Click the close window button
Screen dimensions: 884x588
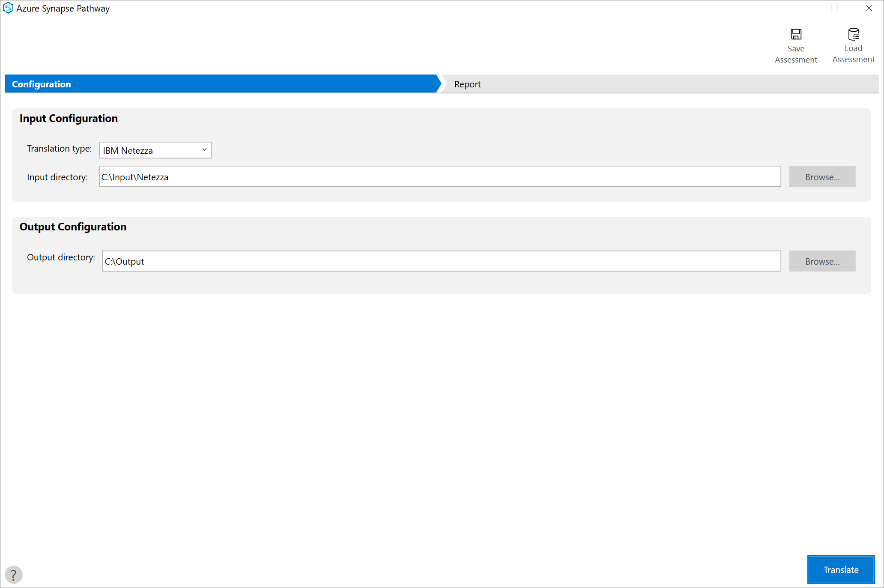coord(869,7)
